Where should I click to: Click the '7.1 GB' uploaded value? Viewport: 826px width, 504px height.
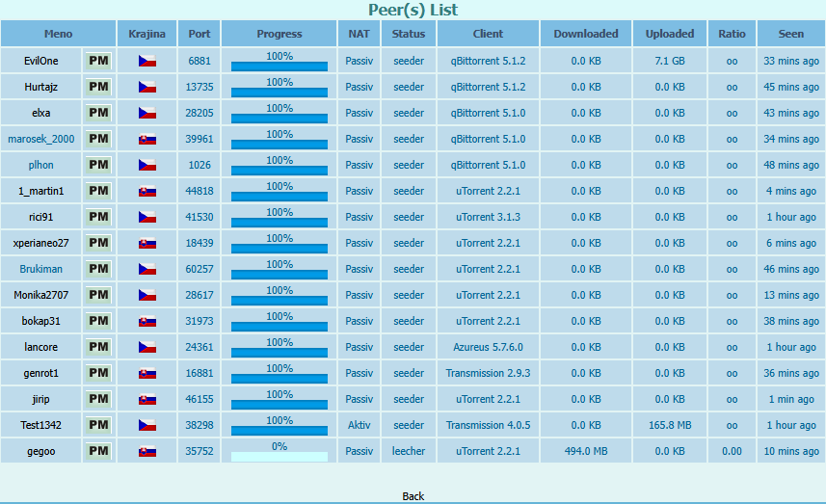click(x=670, y=61)
